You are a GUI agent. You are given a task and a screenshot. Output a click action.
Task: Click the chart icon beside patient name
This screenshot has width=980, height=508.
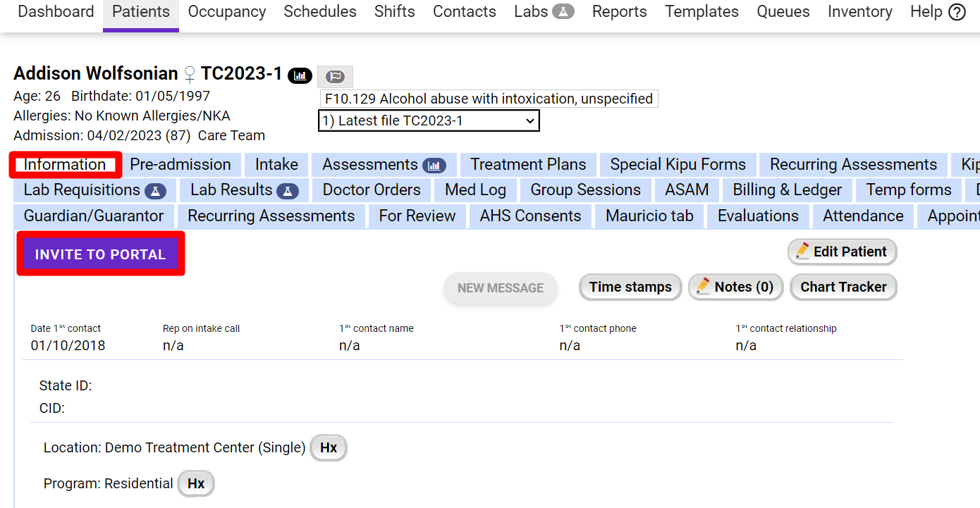point(300,75)
